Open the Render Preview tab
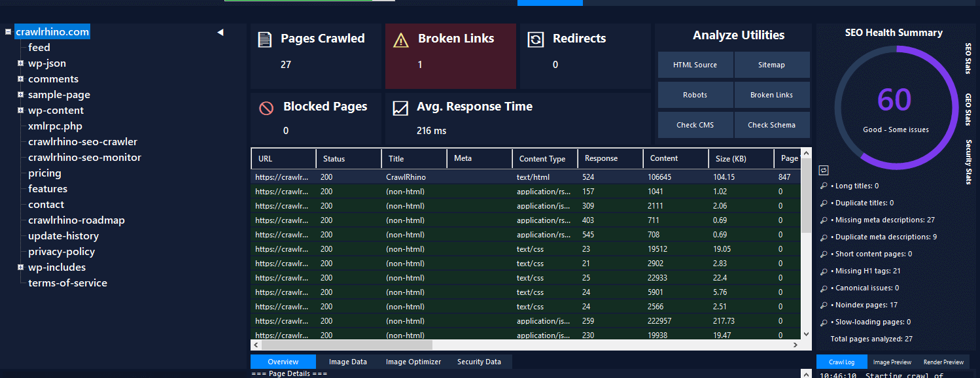Viewport: 980px width, 378px height. [943, 362]
